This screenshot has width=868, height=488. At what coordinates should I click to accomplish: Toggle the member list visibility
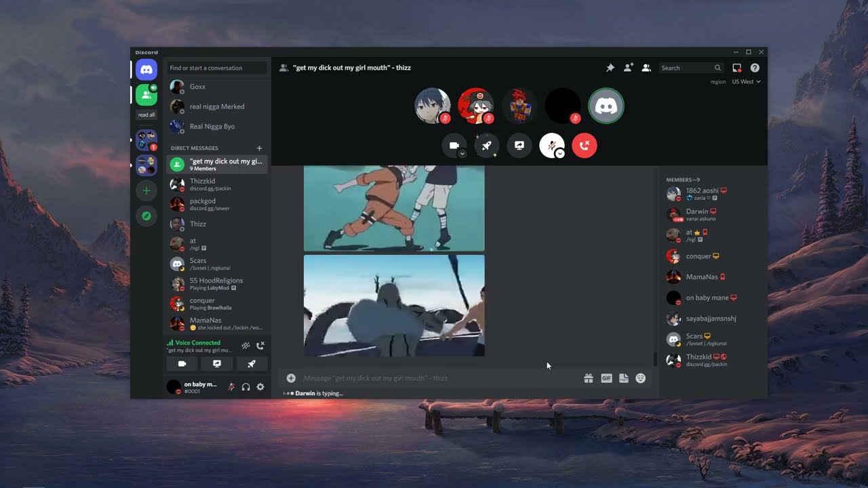(646, 68)
